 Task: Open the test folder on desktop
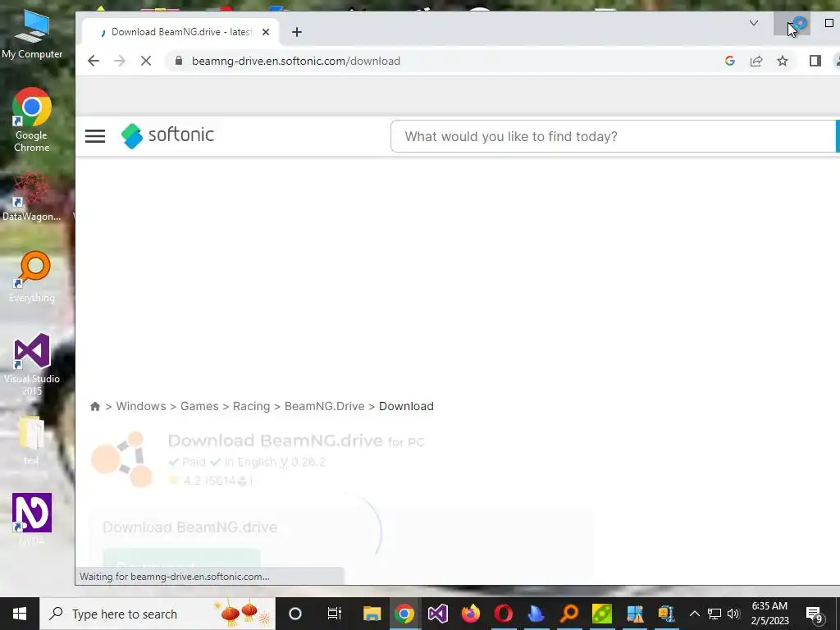click(x=32, y=441)
